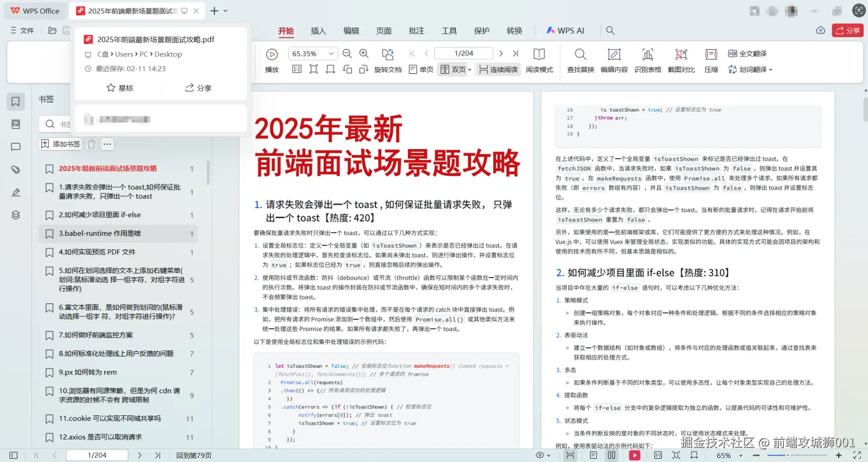Open the search magnifier beside WPS AI

(610, 31)
